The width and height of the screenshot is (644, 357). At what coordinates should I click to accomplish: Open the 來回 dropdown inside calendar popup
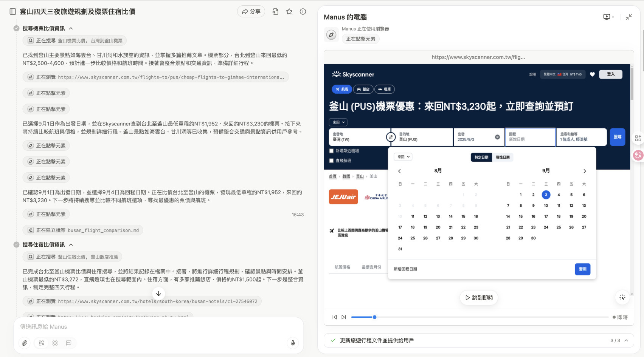tap(403, 157)
